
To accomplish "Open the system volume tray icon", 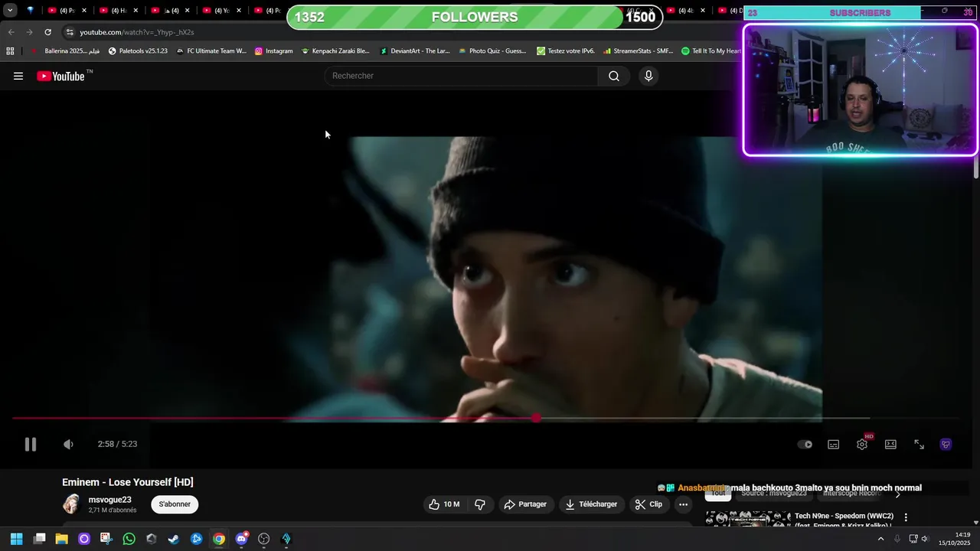I will pos(925,539).
